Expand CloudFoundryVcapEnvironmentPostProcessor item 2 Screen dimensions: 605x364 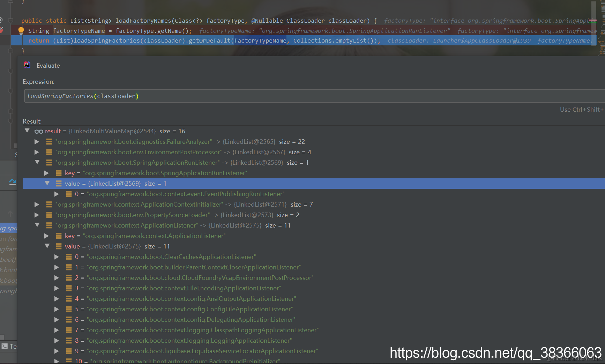57,278
